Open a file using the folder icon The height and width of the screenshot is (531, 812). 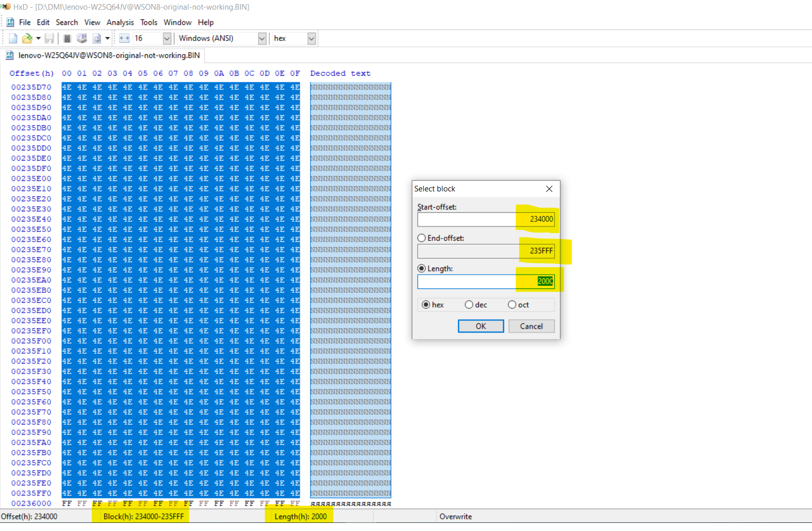[27, 39]
